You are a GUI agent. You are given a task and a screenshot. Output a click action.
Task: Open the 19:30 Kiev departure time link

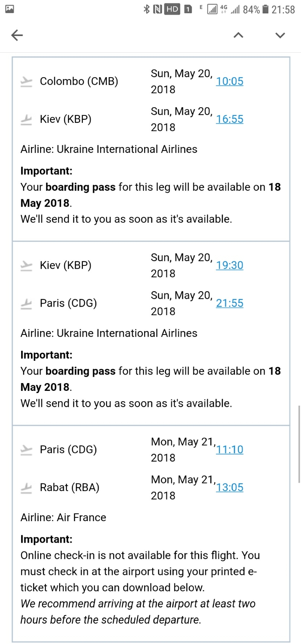click(230, 265)
